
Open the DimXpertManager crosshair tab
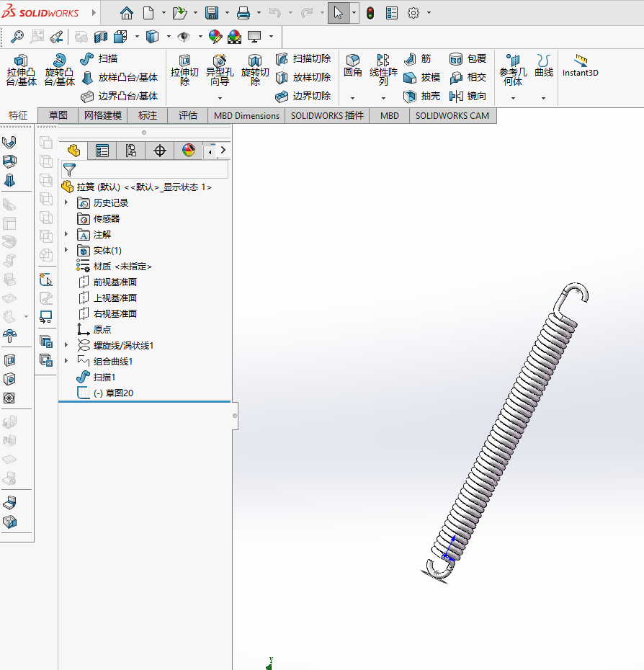coord(160,151)
